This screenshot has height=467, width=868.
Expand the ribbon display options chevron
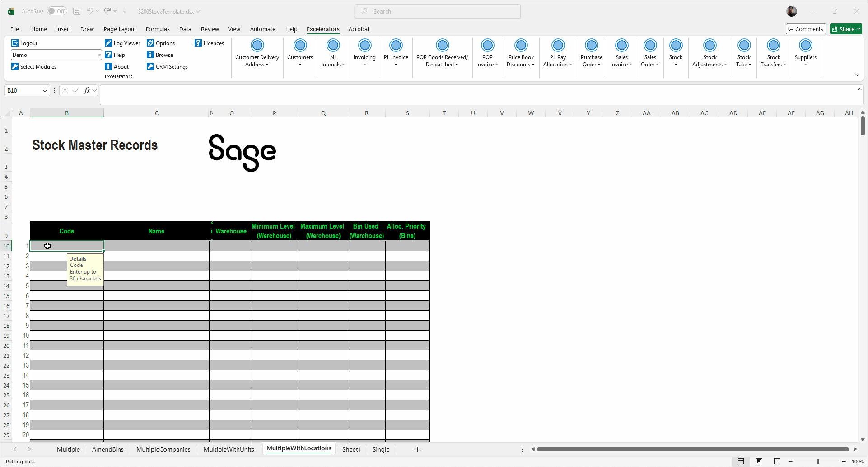coord(857,75)
